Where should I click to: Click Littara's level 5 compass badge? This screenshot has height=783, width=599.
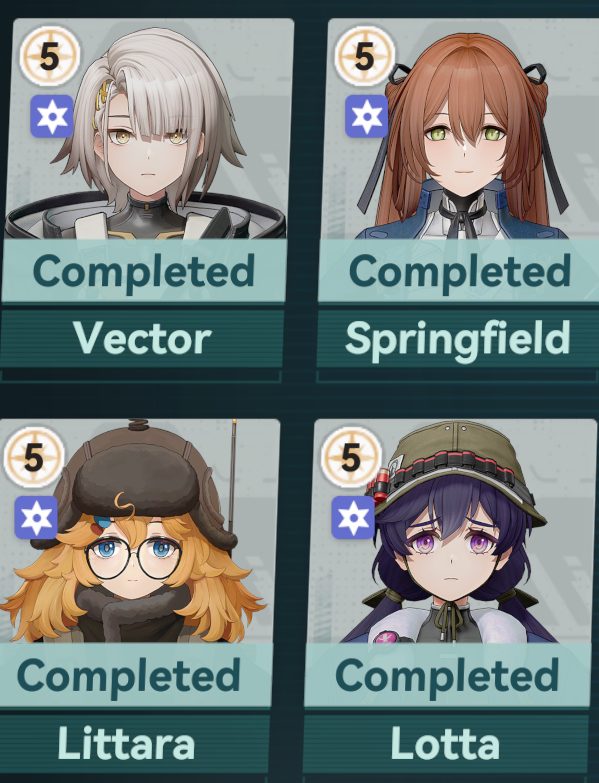[33, 457]
